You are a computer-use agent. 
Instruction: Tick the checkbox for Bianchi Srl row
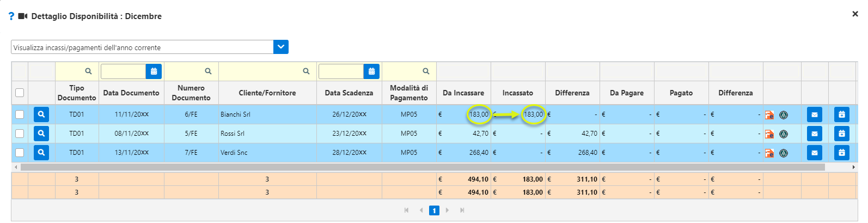tap(20, 114)
